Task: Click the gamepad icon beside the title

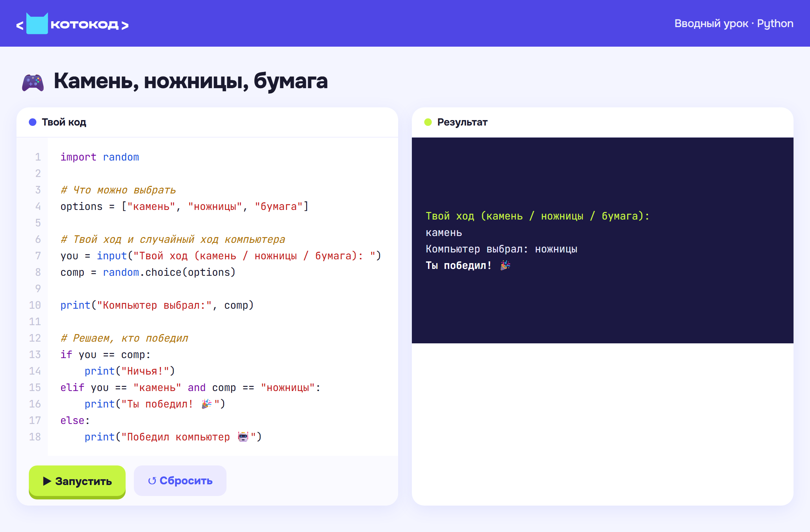Action: pos(33,83)
